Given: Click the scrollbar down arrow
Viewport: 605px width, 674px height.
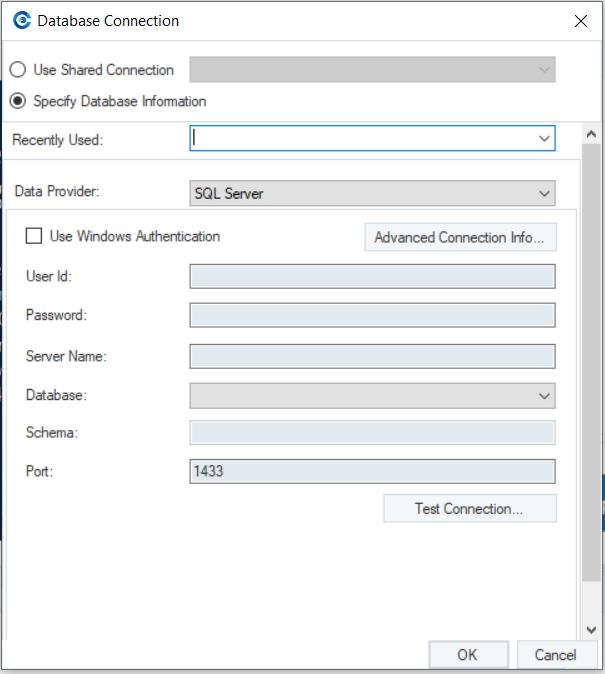Looking at the screenshot, I should click(x=590, y=630).
